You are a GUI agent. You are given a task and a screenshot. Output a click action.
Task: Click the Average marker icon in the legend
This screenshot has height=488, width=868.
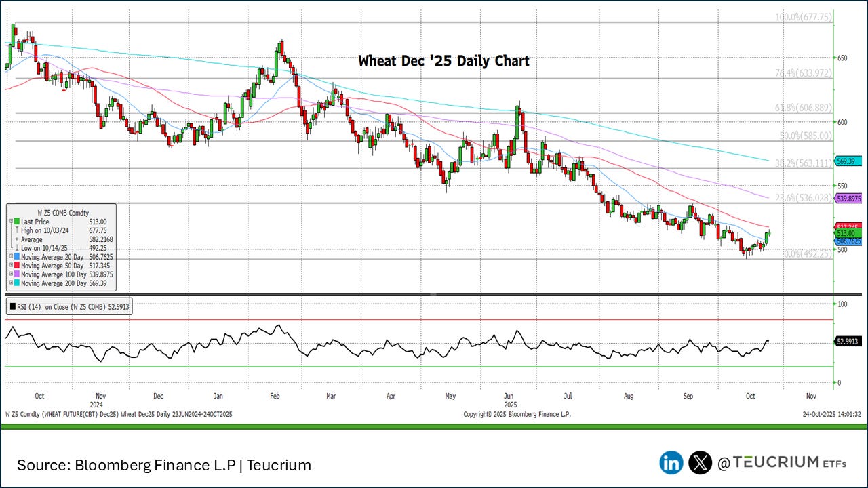[17, 239]
